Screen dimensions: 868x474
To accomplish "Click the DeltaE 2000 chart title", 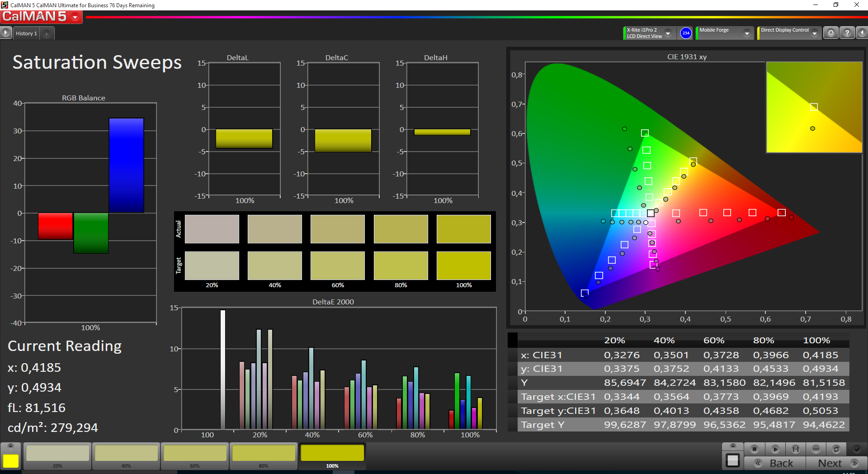I will [x=333, y=302].
